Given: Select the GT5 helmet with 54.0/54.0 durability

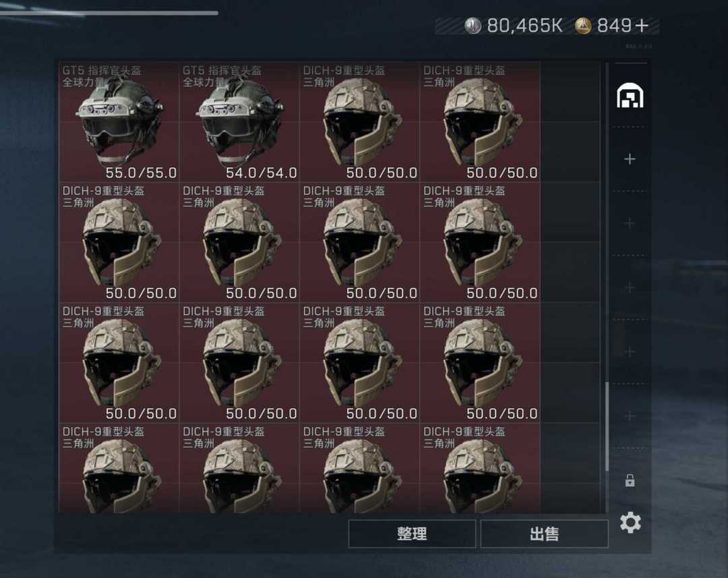Looking at the screenshot, I should click(239, 121).
